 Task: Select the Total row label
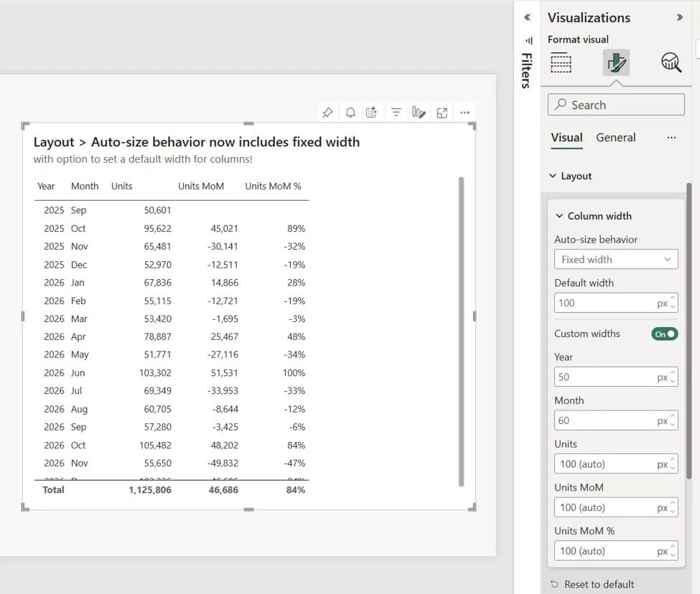click(53, 490)
